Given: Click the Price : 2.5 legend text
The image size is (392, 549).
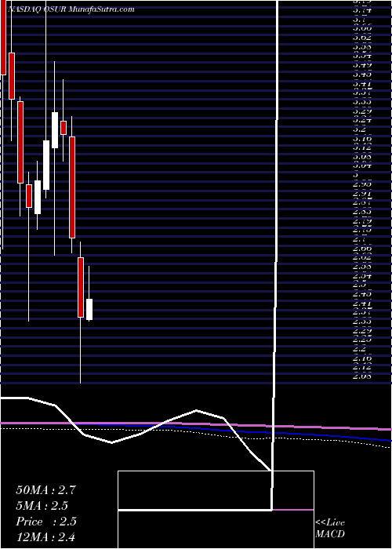Looking at the screenshot, I should click(x=45, y=522).
